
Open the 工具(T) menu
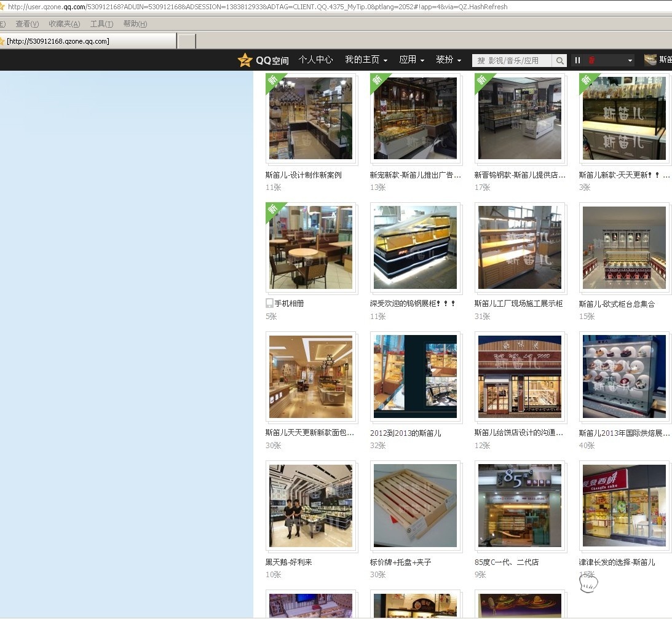(101, 24)
